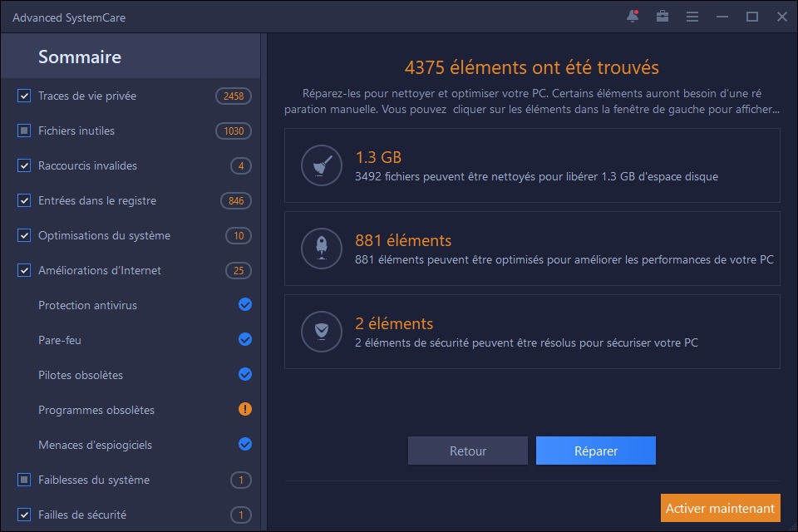This screenshot has height=532, width=798.
Task: Click the Advanced SystemCare window title
Action: tap(69, 17)
